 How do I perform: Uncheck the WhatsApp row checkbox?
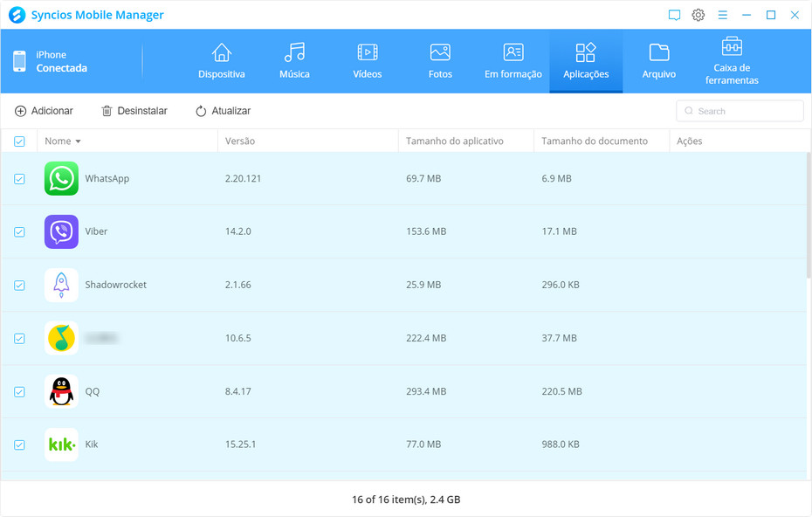(x=19, y=179)
